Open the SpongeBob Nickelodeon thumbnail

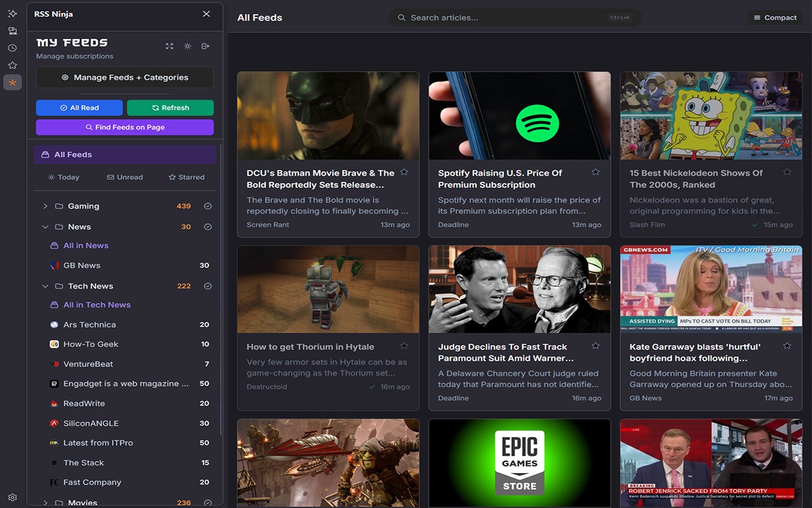pyautogui.click(x=711, y=116)
